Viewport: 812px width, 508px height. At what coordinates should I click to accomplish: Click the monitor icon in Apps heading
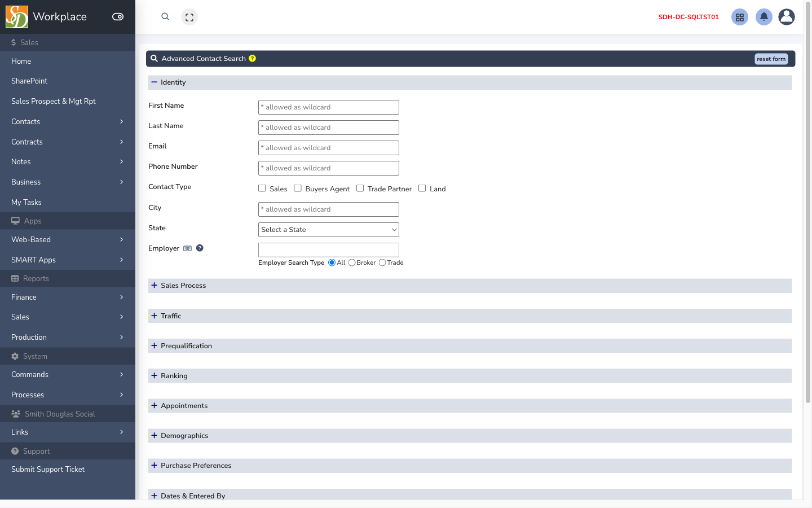click(x=15, y=221)
